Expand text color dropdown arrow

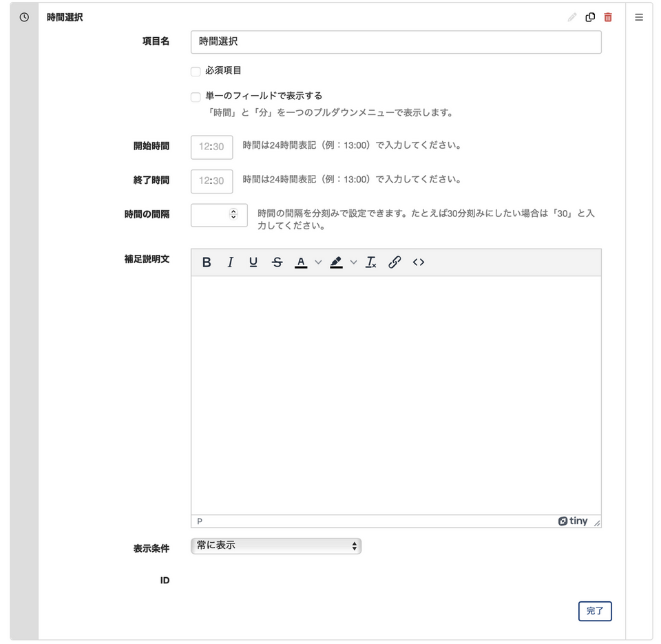coord(318,262)
